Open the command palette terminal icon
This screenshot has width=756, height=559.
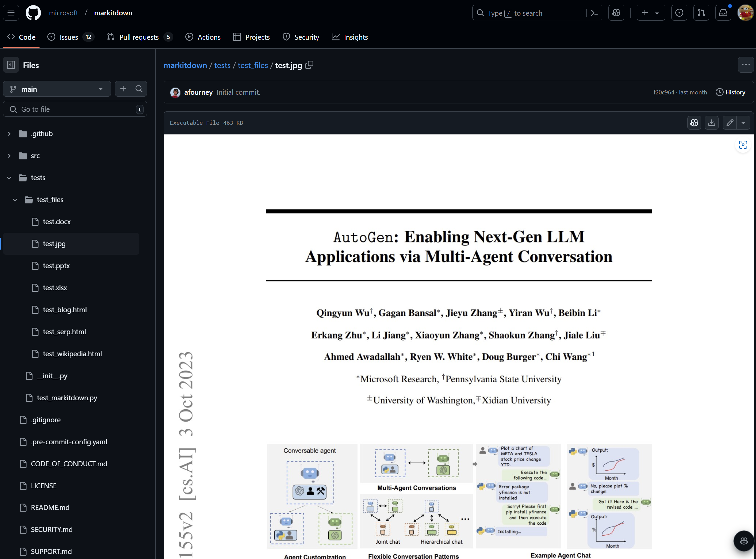pyautogui.click(x=595, y=13)
